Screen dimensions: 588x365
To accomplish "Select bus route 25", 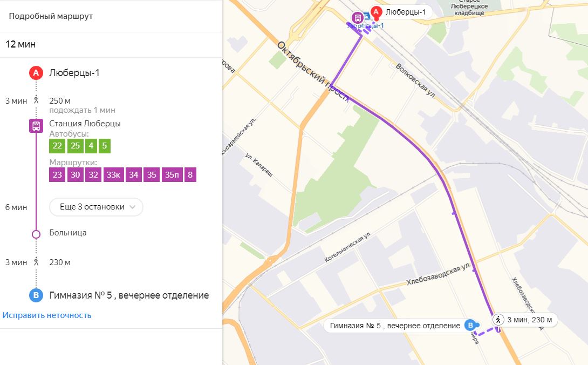I will (75, 146).
